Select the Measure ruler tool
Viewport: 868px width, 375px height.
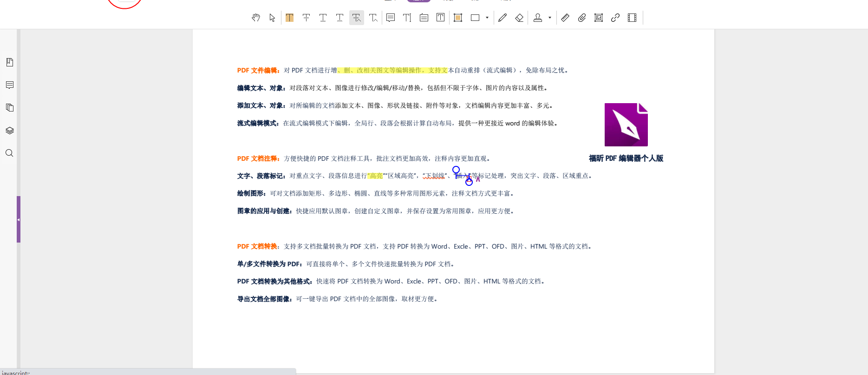click(565, 18)
